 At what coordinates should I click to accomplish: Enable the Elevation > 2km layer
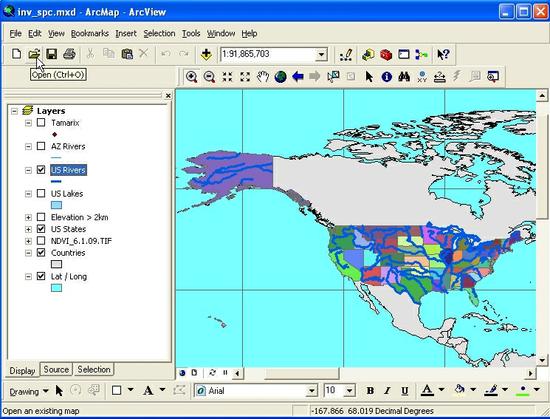[x=41, y=217]
